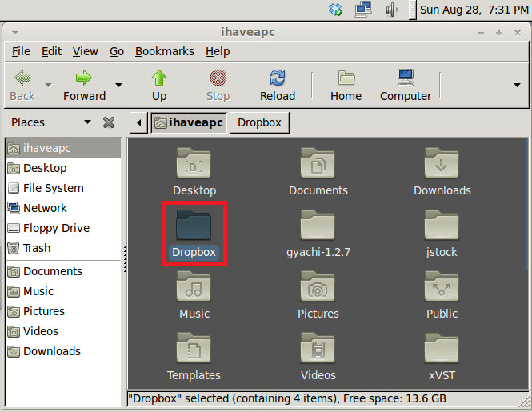Click the volume speaker tray icon
The width and height of the screenshot is (532, 412).
pos(391,10)
